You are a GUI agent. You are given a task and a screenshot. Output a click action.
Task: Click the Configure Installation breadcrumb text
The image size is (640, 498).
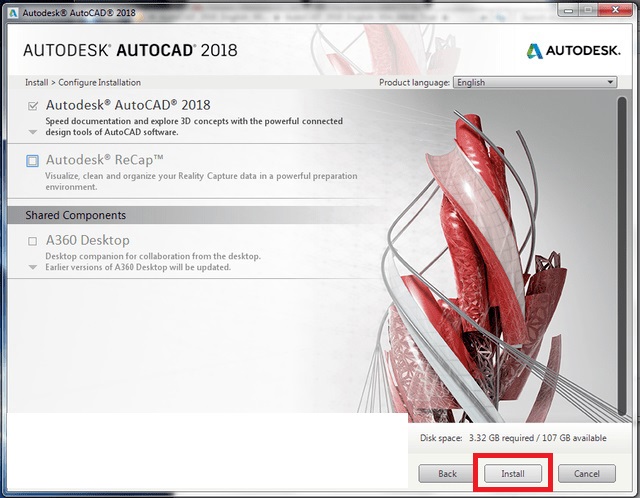point(100,82)
